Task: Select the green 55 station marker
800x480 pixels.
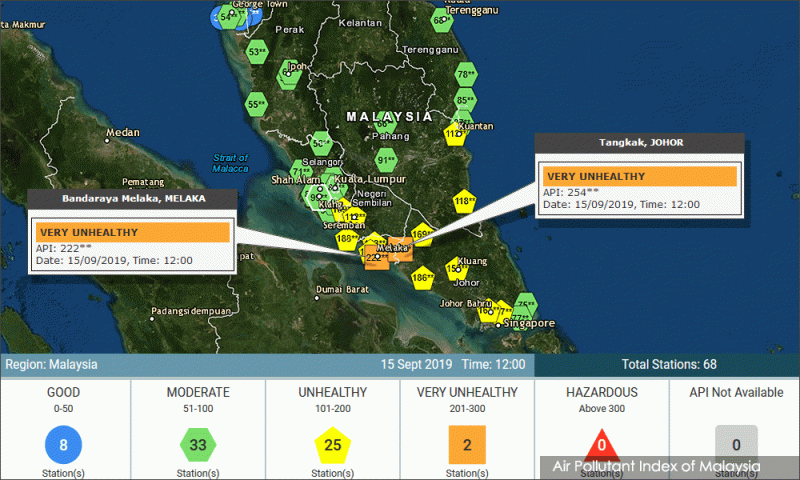Action: point(256,104)
